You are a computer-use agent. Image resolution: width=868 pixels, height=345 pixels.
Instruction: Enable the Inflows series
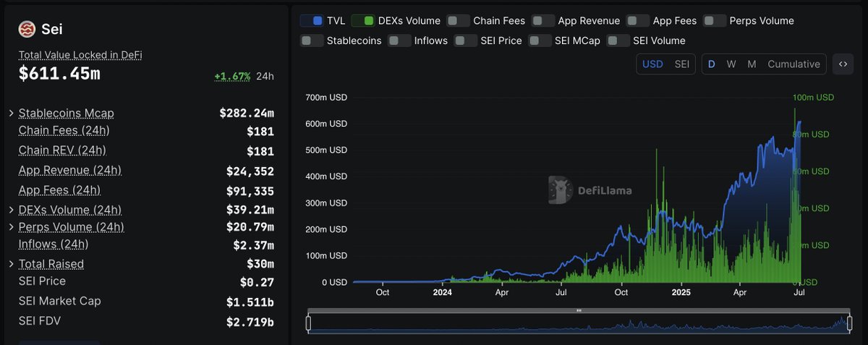tap(399, 41)
